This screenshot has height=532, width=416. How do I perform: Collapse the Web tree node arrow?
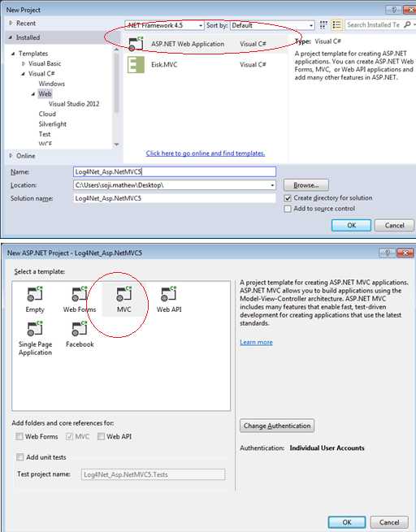33,94
